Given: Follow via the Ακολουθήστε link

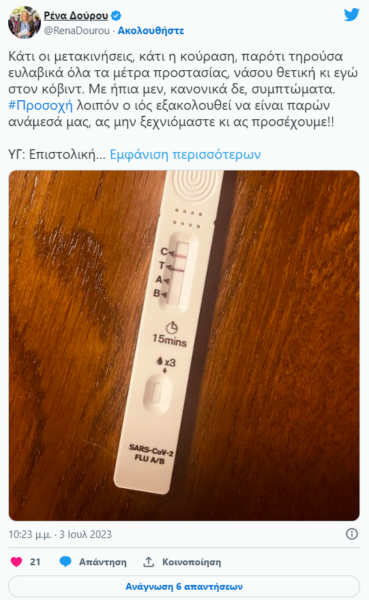Looking at the screenshot, I should (x=151, y=31).
